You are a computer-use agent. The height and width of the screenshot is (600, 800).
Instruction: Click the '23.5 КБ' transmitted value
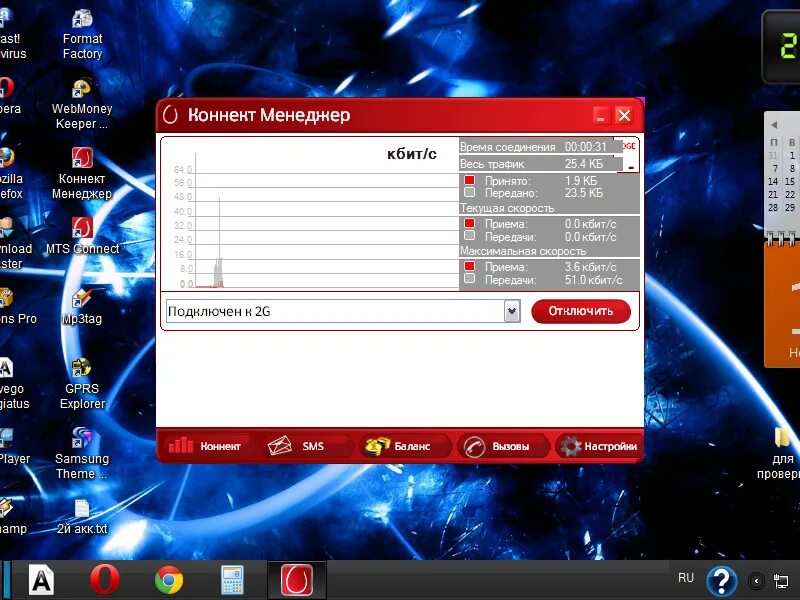(584, 193)
